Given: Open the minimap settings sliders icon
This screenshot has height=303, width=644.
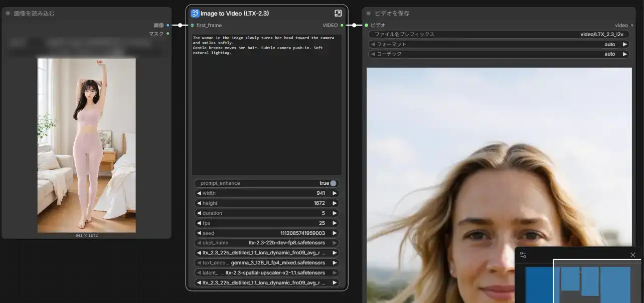Looking at the screenshot, I should coord(523,255).
